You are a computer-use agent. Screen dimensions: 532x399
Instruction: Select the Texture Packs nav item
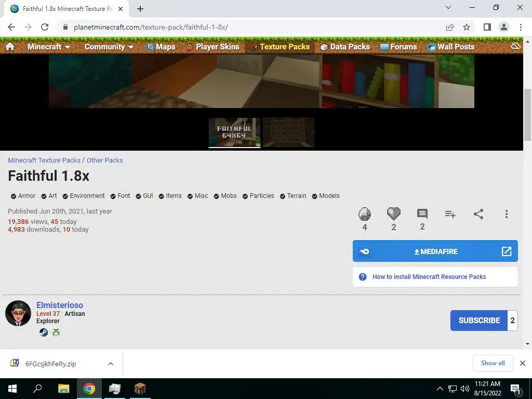pos(280,47)
